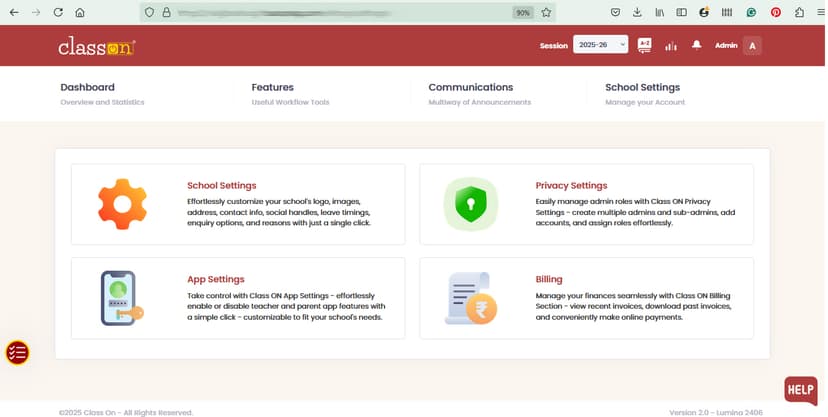Open the Session 2025-26 dropdown
Viewport: 828px width, 417px height.
click(x=600, y=45)
